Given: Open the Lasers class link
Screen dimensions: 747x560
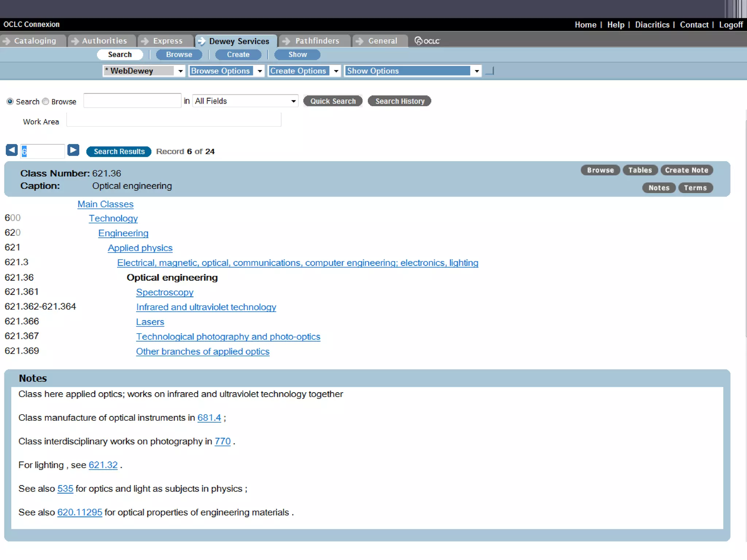Looking at the screenshot, I should tap(150, 322).
